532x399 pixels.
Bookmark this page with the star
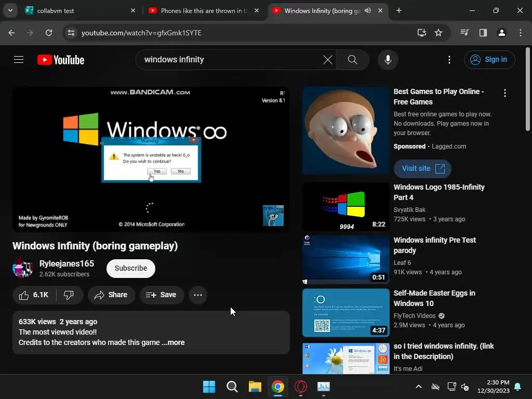point(438,33)
